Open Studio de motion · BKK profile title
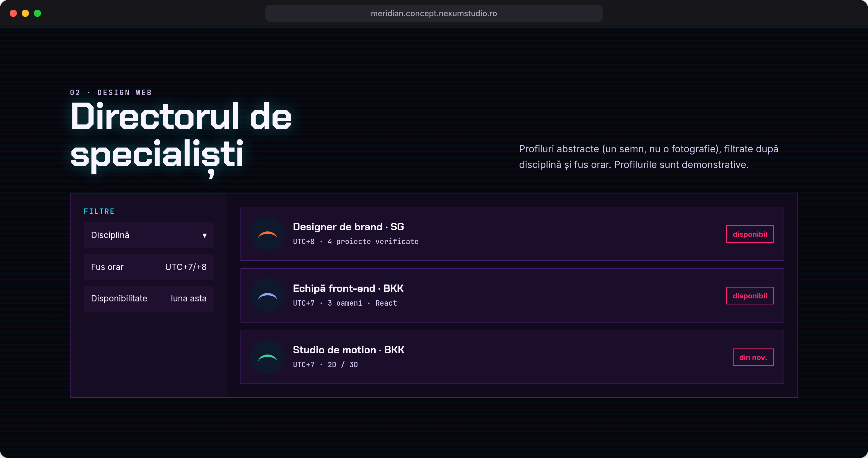Image resolution: width=868 pixels, height=458 pixels. (x=348, y=350)
